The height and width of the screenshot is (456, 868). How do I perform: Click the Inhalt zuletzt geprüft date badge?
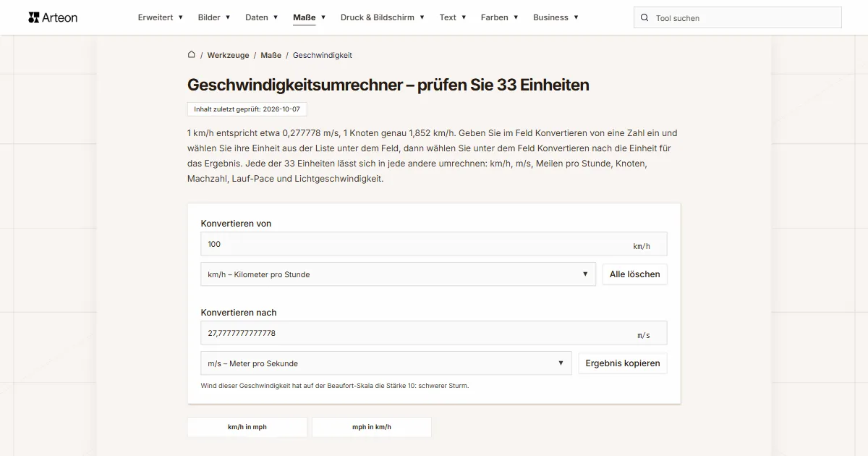point(247,109)
